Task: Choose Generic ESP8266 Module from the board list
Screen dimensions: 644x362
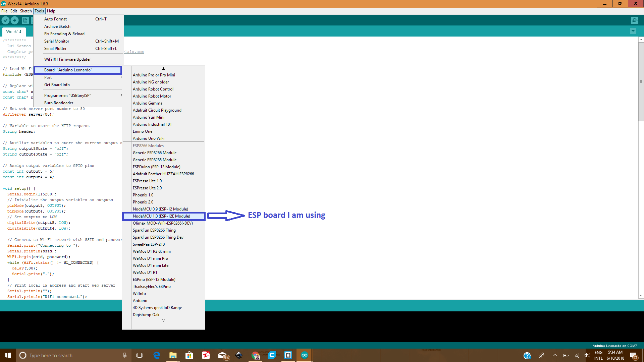Action: click(x=155, y=153)
